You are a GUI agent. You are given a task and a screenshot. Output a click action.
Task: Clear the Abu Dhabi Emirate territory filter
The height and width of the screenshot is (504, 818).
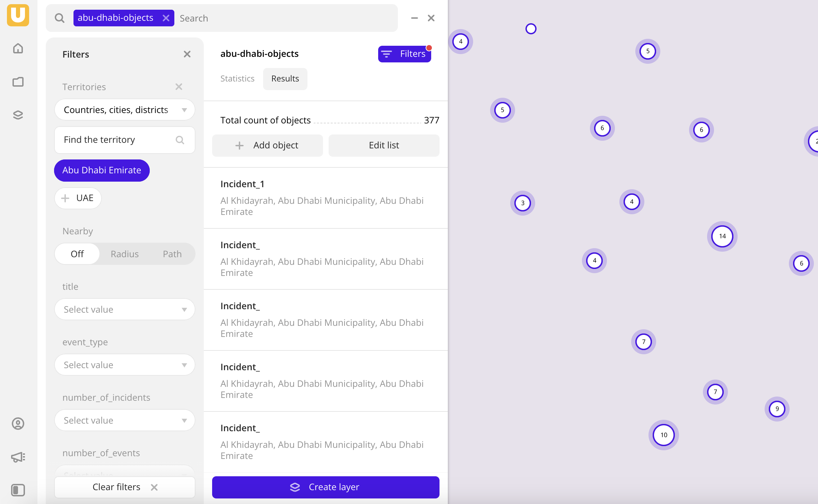[102, 170]
